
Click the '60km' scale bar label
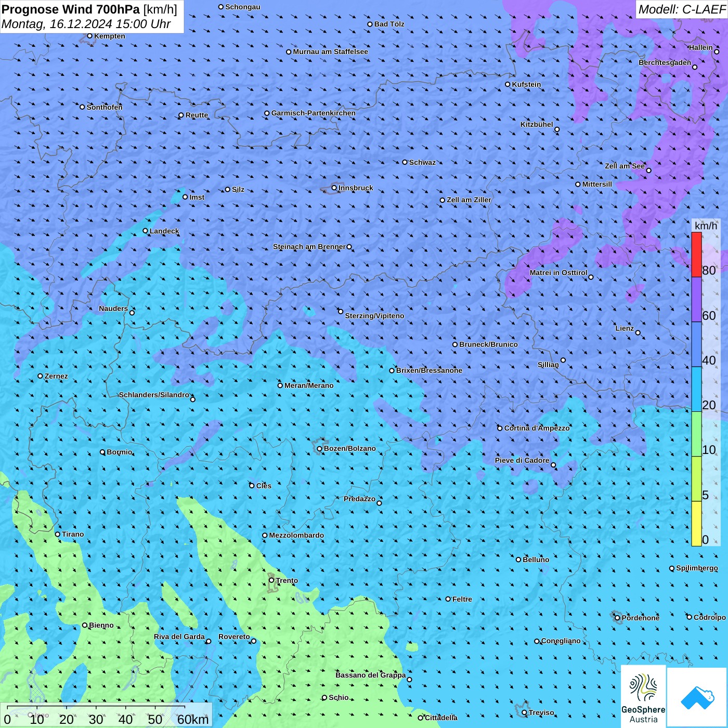193,719
